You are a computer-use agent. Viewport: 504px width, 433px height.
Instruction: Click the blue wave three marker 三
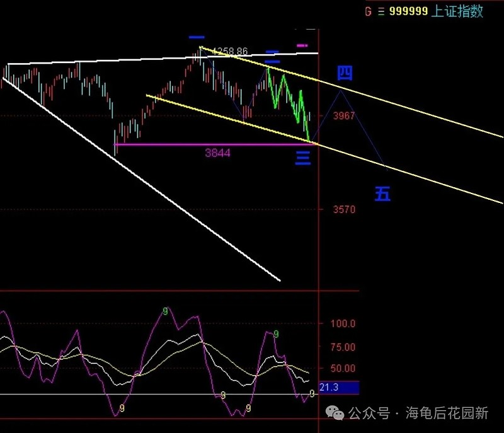[303, 159]
